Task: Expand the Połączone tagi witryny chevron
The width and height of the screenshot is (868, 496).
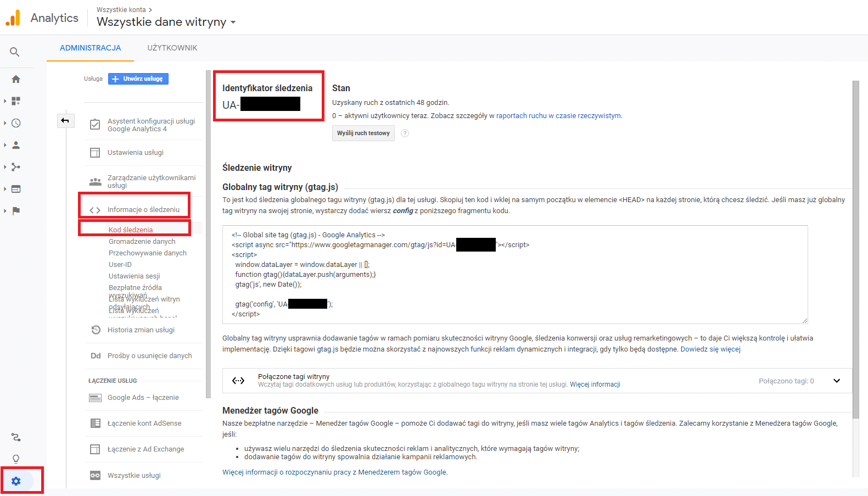Action: 837,381
